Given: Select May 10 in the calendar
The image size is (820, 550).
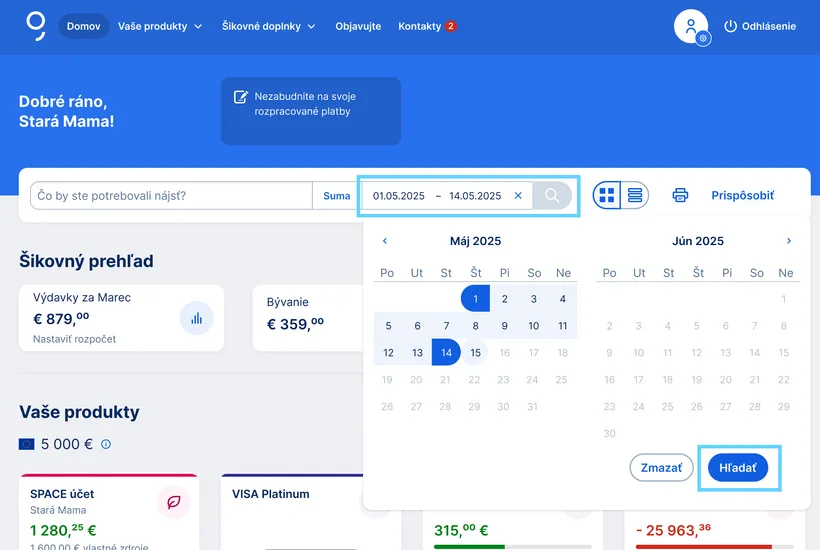Looking at the screenshot, I should pyautogui.click(x=533, y=326).
